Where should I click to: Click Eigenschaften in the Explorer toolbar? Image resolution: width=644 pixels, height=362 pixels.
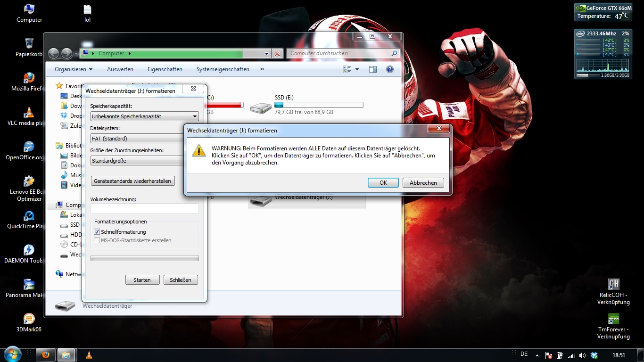pos(165,69)
